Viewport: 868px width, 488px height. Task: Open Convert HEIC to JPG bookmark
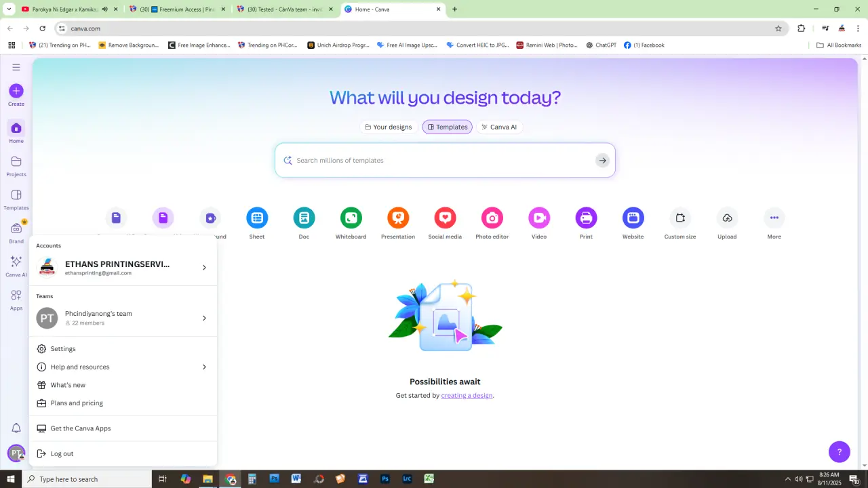[x=478, y=45]
